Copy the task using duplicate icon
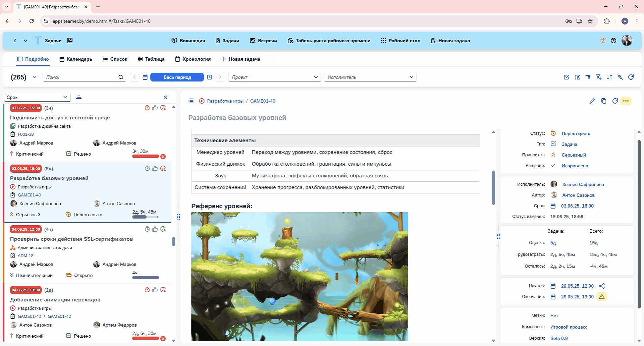The width and height of the screenshot is (644, 346). coord(603,101)
